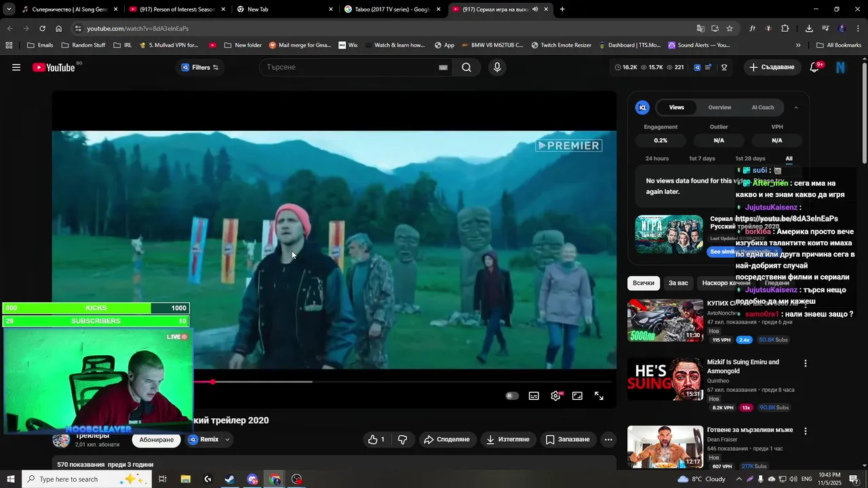
Task: Open YouTube notifications bell
Action: pos(814,67)
